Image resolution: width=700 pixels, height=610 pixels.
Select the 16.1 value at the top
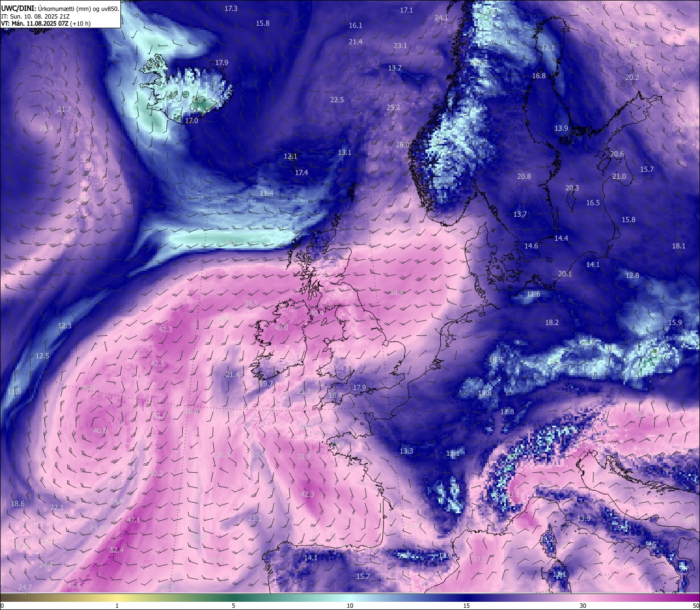pyautogui.click(x=355, y=25)
